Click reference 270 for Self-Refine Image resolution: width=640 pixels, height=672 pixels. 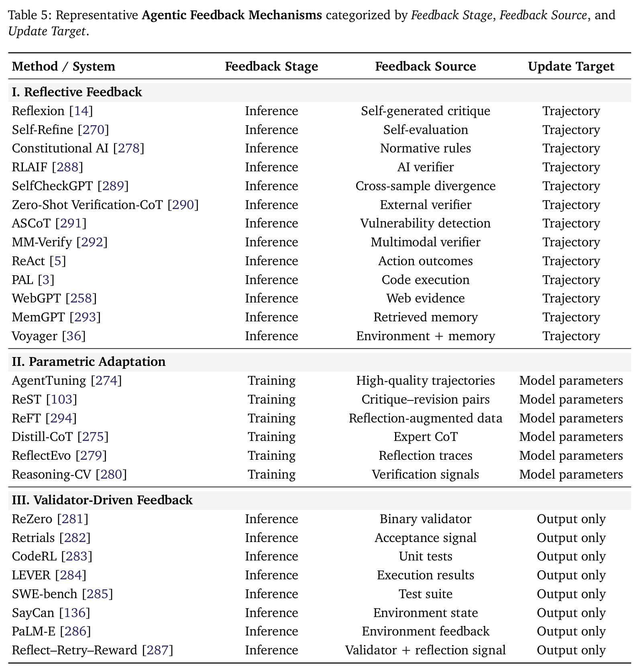tap(94, 130)
